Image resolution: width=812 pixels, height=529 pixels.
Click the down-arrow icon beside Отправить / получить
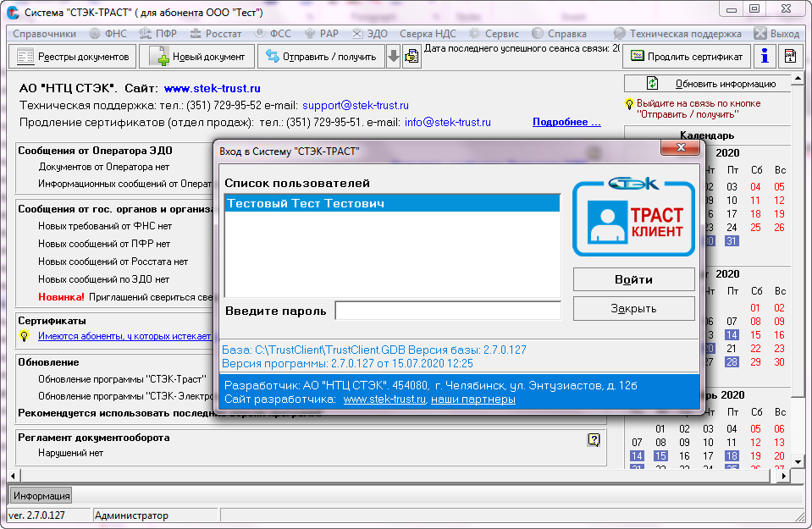394,57
